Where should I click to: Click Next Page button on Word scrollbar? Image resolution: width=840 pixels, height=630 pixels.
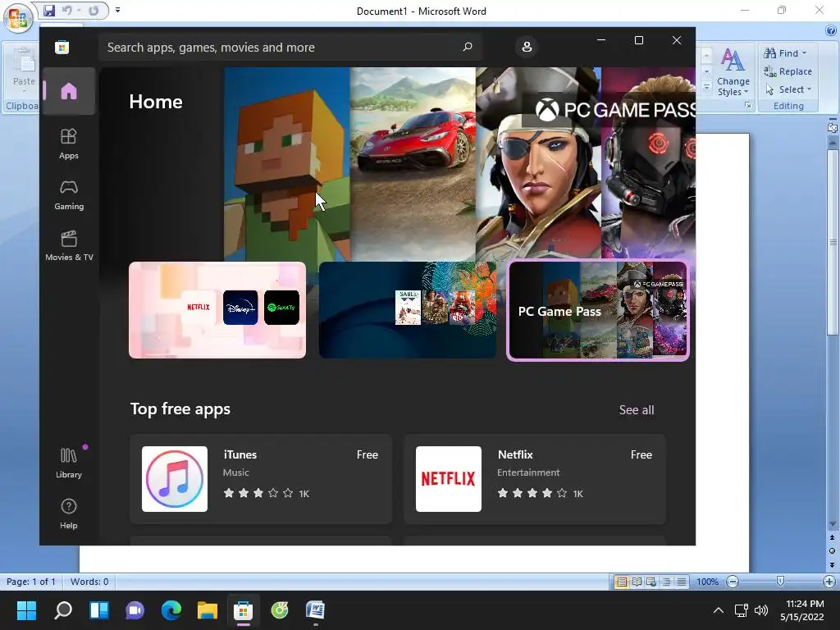coord(832,564)
